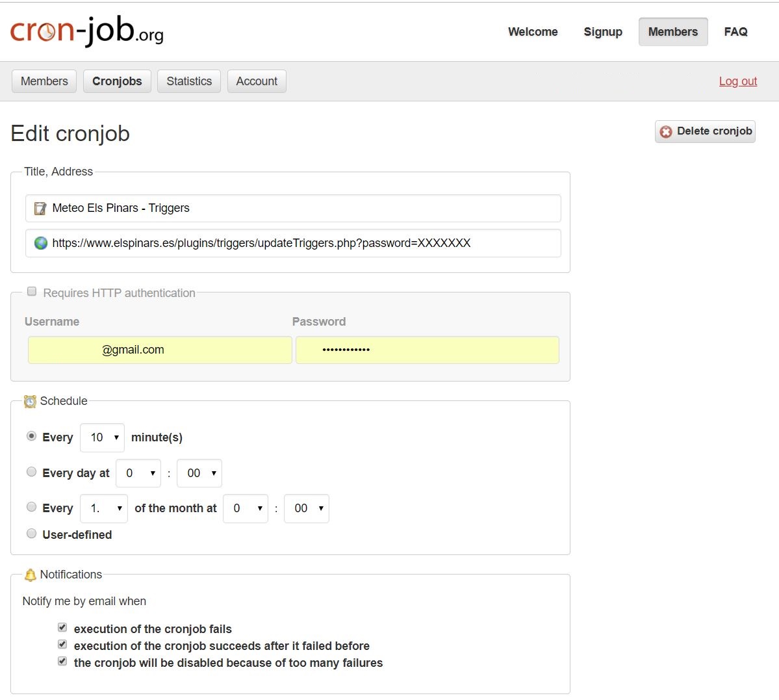
Task: Click the red delete icon on Delete cronjob
Action: (x=666, y=132)
